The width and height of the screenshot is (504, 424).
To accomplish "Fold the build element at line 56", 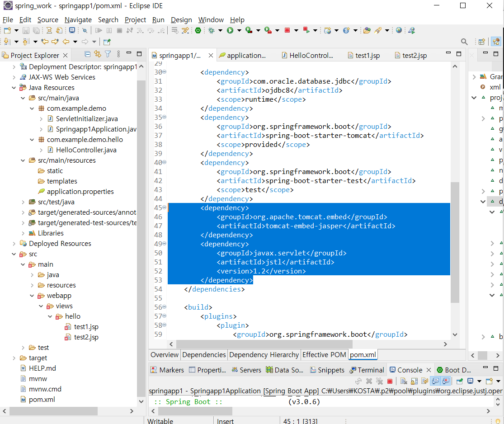I will (164, 307).
